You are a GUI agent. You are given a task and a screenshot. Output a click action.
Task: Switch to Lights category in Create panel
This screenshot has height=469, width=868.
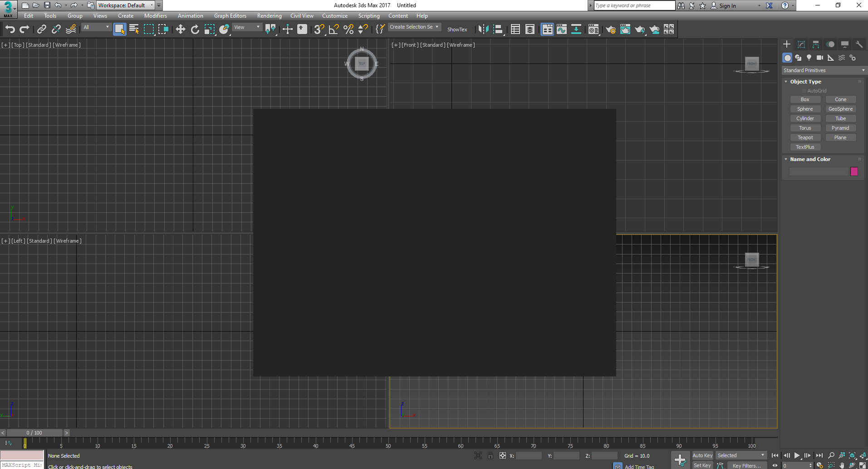[809, 58]
